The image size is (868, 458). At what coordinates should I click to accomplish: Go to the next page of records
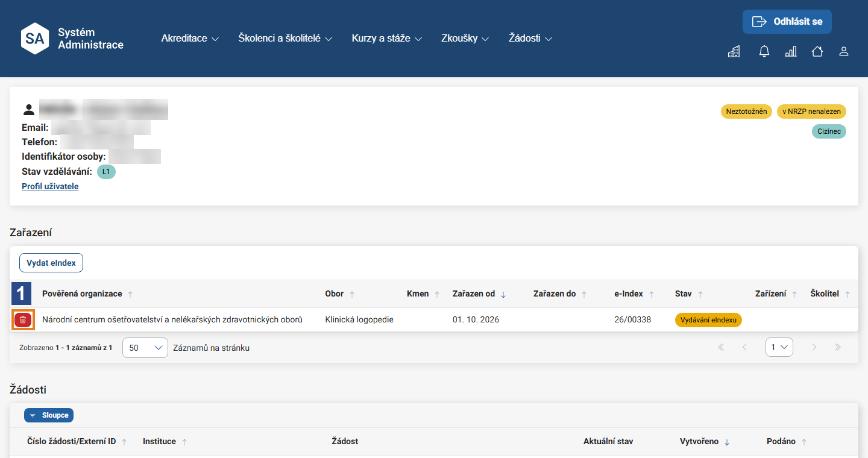(814, 348)
